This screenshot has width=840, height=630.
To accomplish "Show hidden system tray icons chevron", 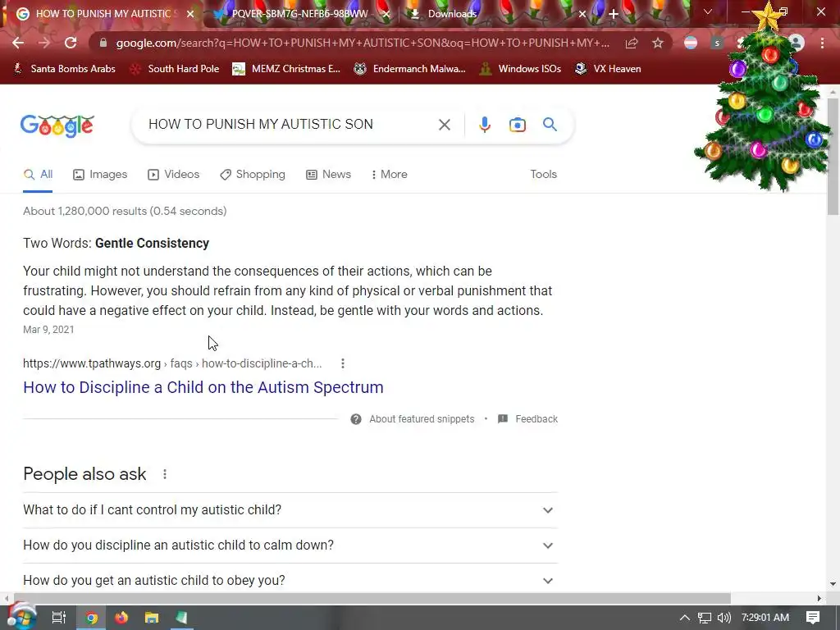I will (x=685, y=618).
